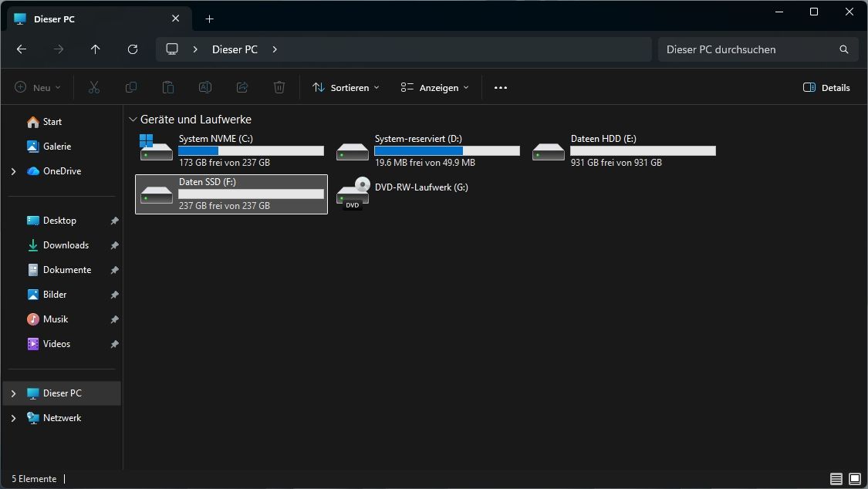Viewport: 868px width, 489px height.
Task: Add a new tab with plus button
Action: coord(209,19)
